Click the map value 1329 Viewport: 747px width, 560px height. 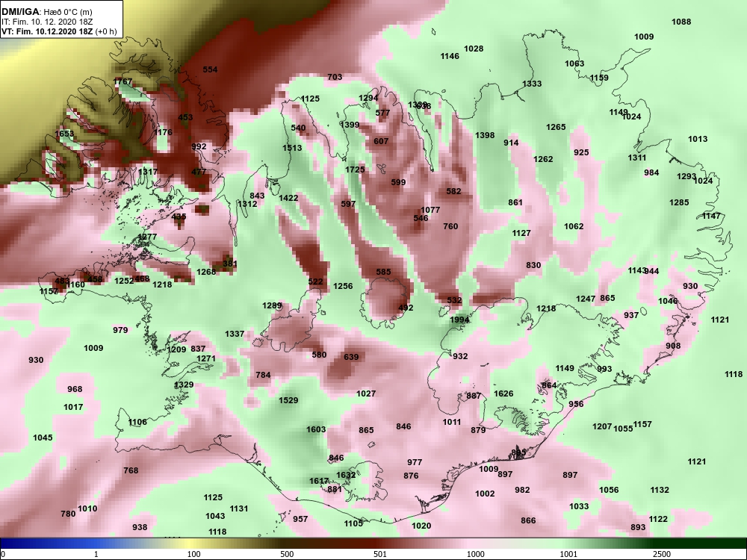click(184, 385)
